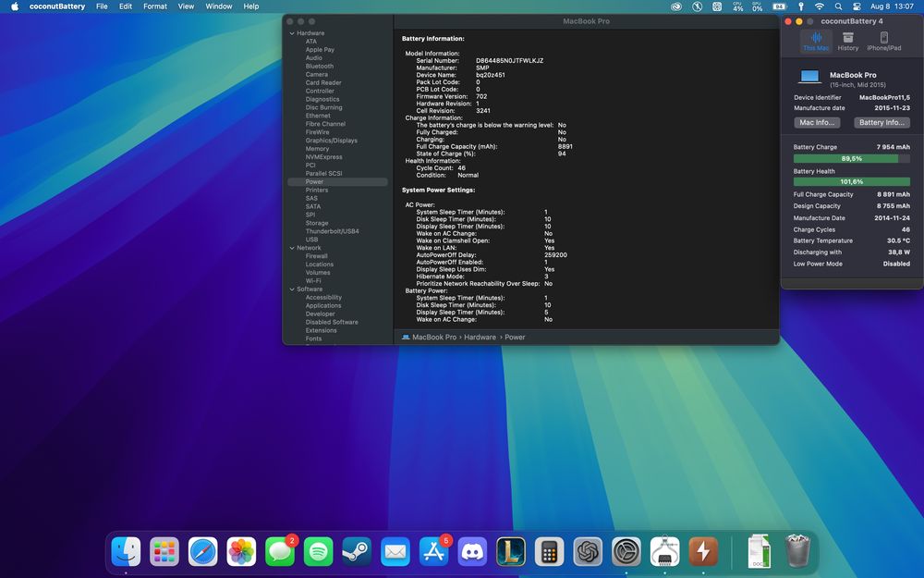Collapse the Network section in sidebar

[292, 248]
